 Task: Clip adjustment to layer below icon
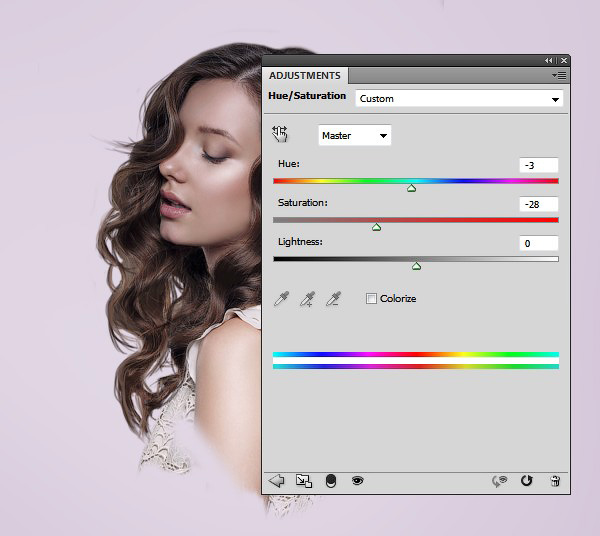pos(331,481)
